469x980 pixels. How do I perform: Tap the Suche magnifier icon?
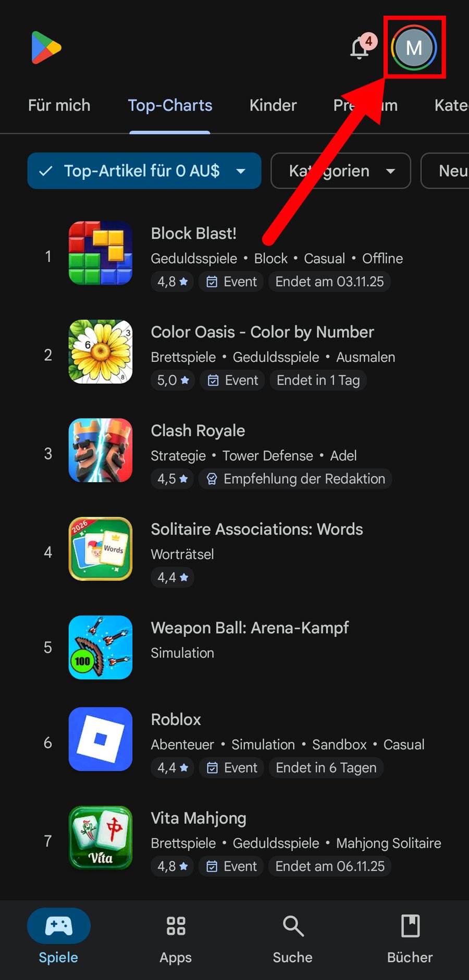click(x=293, y=926)
